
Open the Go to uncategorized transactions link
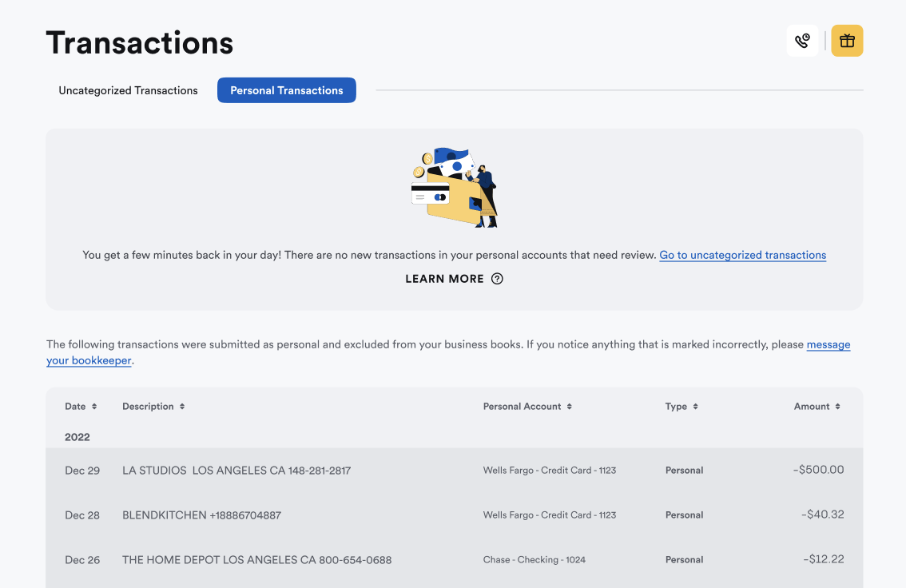[742, 255]
